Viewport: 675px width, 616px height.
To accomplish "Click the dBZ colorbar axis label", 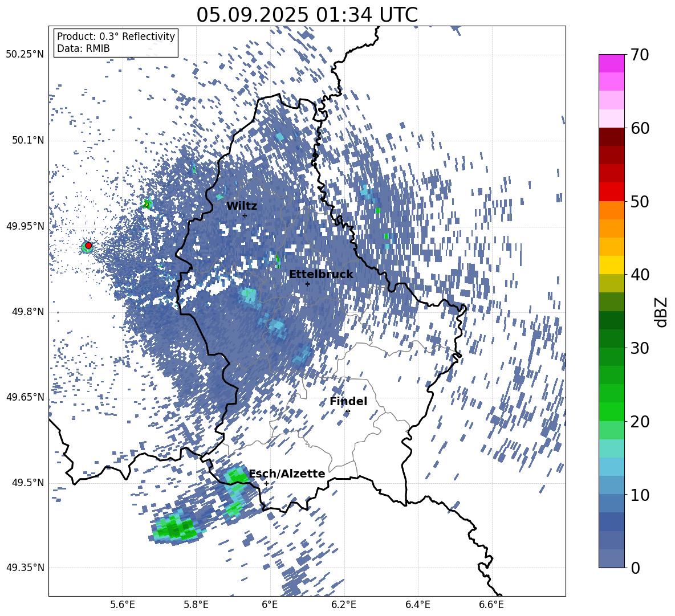I will pos(662,312).
